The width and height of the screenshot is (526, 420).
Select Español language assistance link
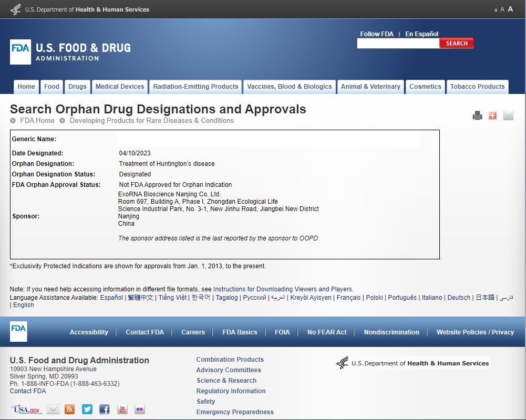click(111, 297)
